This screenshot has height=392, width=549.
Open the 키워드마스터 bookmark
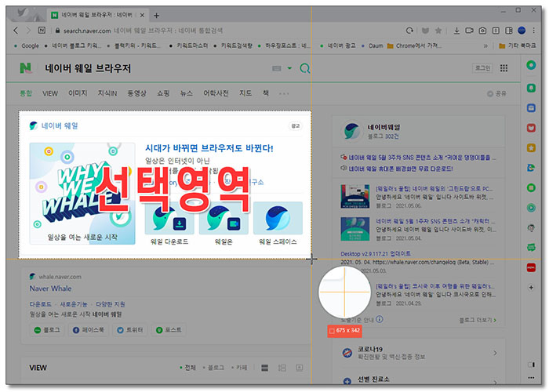point(189,45)
